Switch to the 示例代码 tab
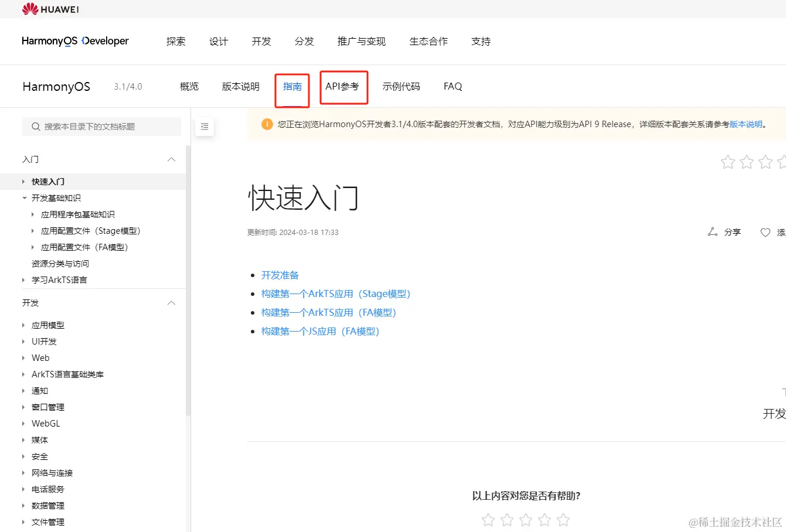The height and width of the screenshot is (532, 786). click(x=401, y=86)
